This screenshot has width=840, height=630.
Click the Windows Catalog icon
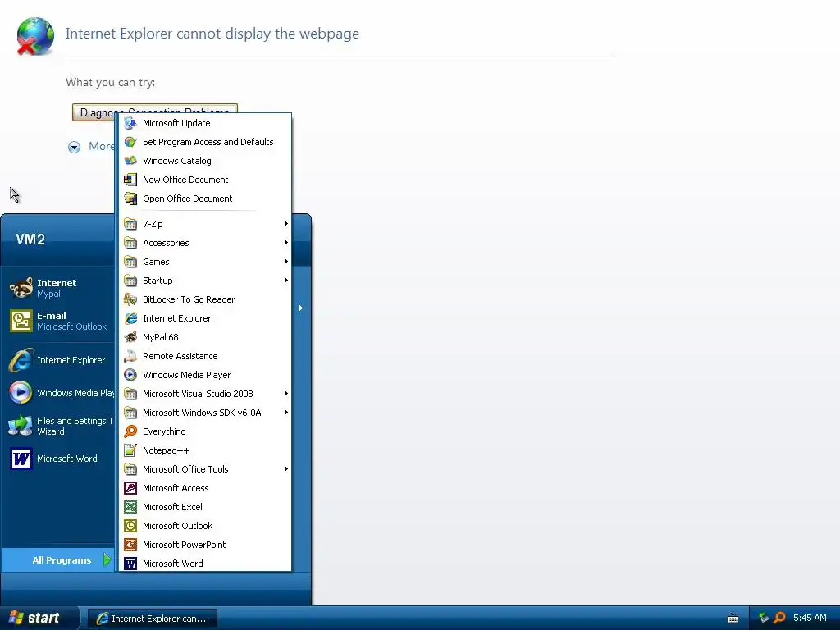130,161
